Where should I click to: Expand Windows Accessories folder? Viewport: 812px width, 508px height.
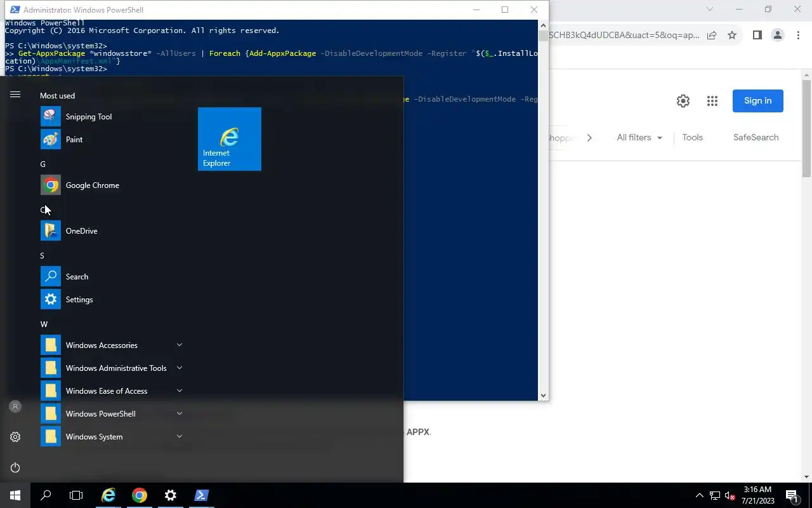point(112,345)
